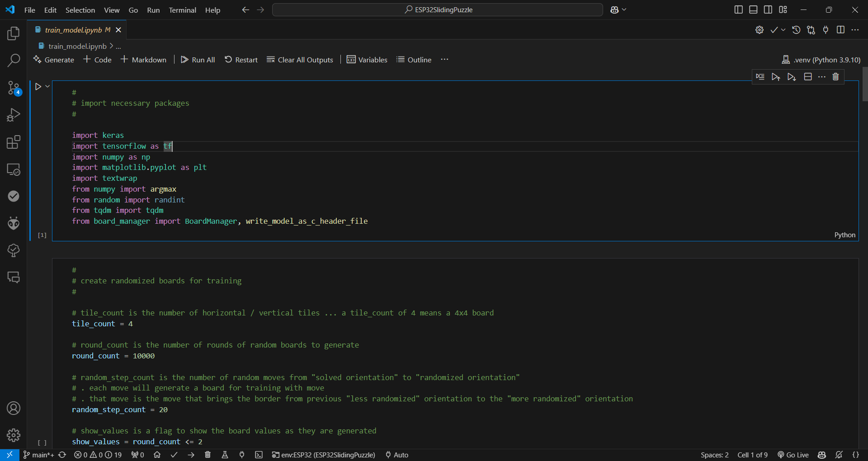
Task: Toggle the notebook Outline
Action: coord(414,60)
